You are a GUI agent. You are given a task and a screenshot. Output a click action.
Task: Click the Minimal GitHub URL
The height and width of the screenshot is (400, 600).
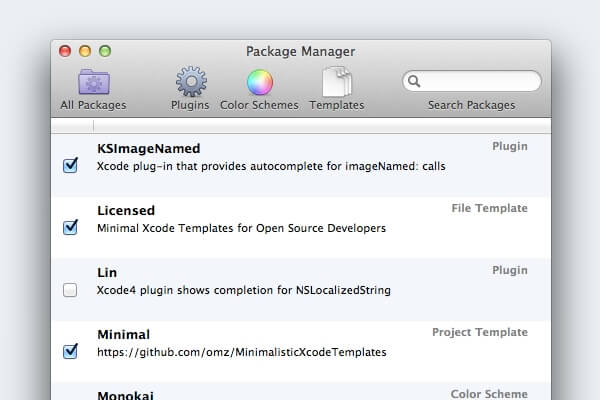(241, 352)
